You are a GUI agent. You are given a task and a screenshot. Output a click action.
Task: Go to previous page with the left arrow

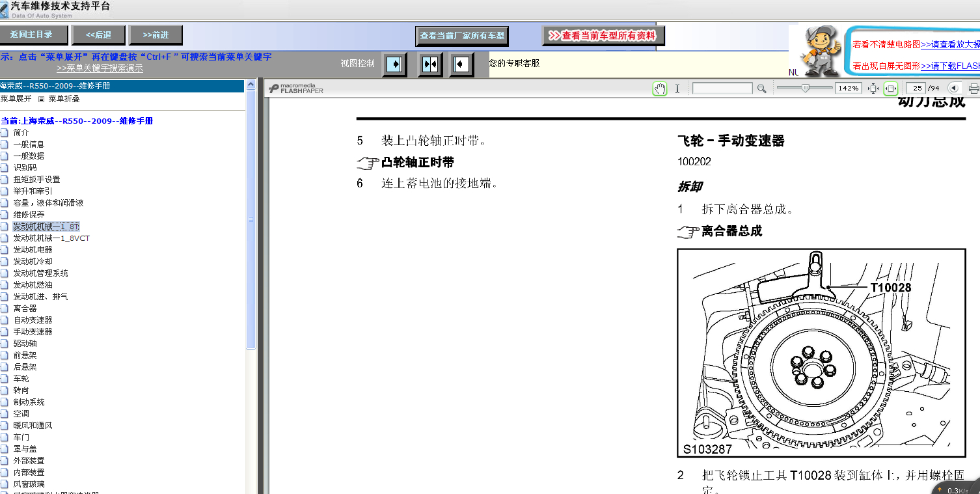point(954,88)
